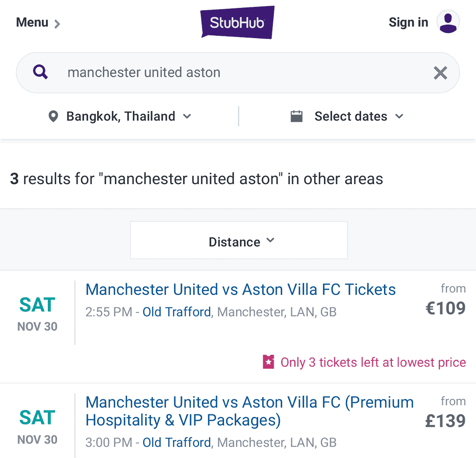Click the €109 price

(445, 308)
